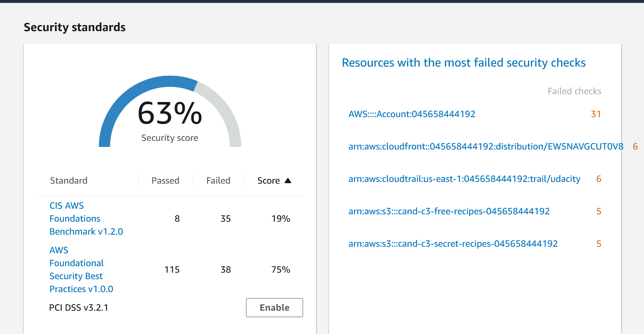The image size is (644, 334).
Task: Open CIS AWS Foundations Benchmark v1.2.0 standard
Action: 86,219
